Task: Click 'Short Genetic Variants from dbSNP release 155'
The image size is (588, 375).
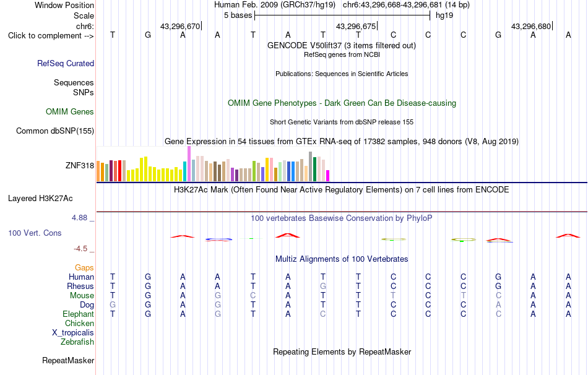Action: [x=342, y=122]
